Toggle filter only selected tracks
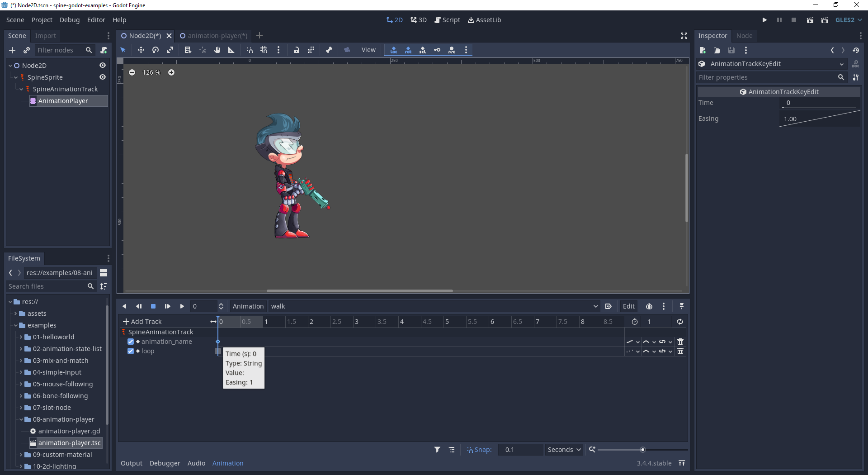 pos(437,450)
